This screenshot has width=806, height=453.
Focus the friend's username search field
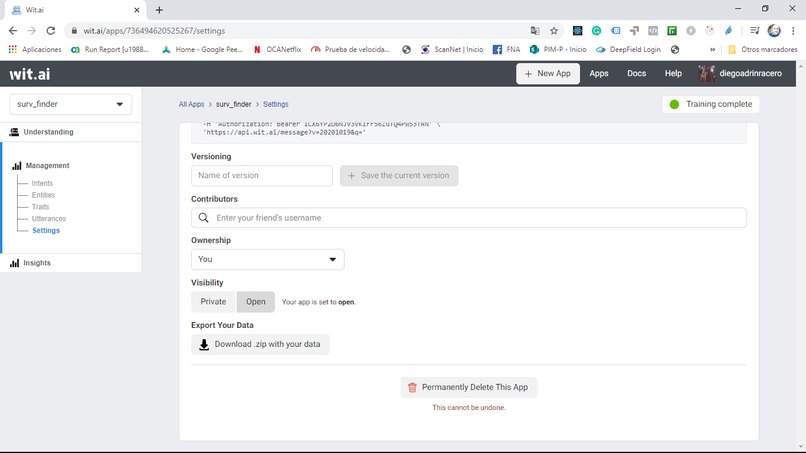point(469,218)
